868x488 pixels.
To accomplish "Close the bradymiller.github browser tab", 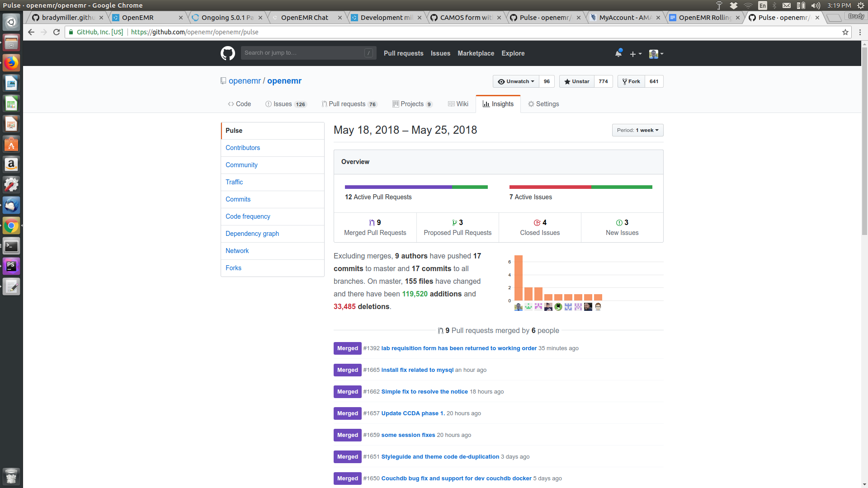I will 101,18.
